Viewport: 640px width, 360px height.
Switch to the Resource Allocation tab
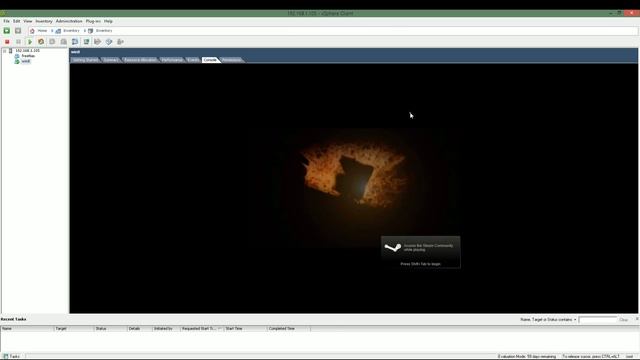[140, 60]
